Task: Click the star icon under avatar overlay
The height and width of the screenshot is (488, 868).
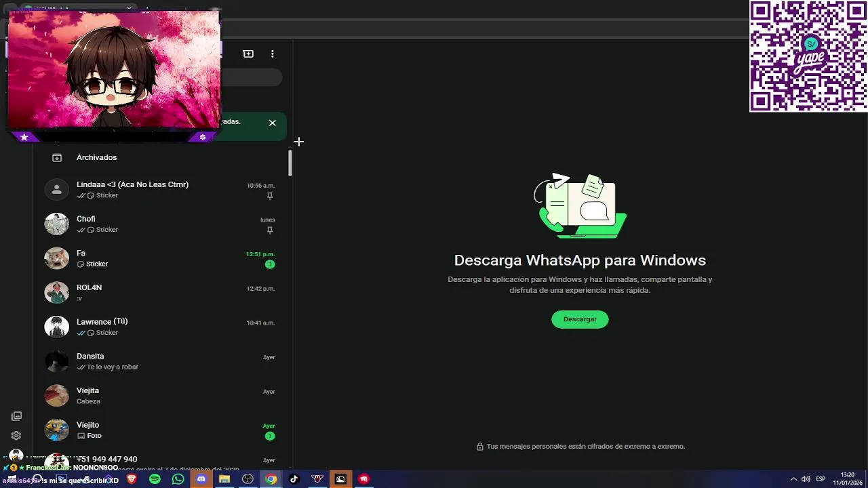Action: click(24, 137)
